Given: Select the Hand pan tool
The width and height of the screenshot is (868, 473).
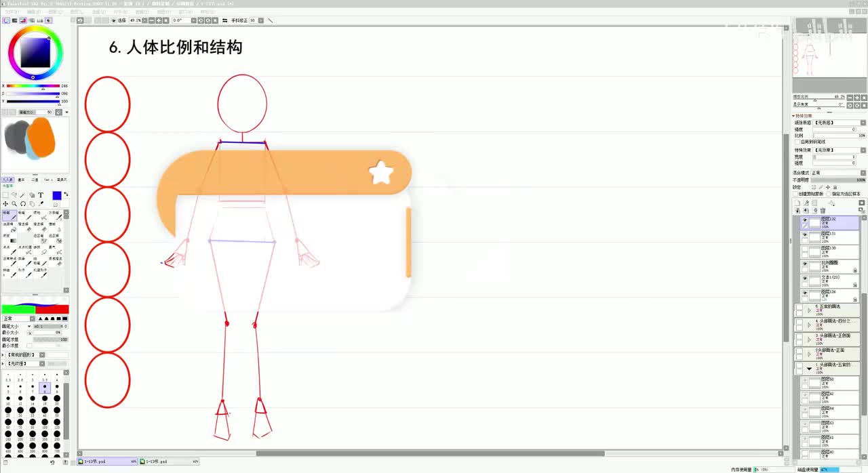Looking at the screenshot, I should (x=32, y=204).
